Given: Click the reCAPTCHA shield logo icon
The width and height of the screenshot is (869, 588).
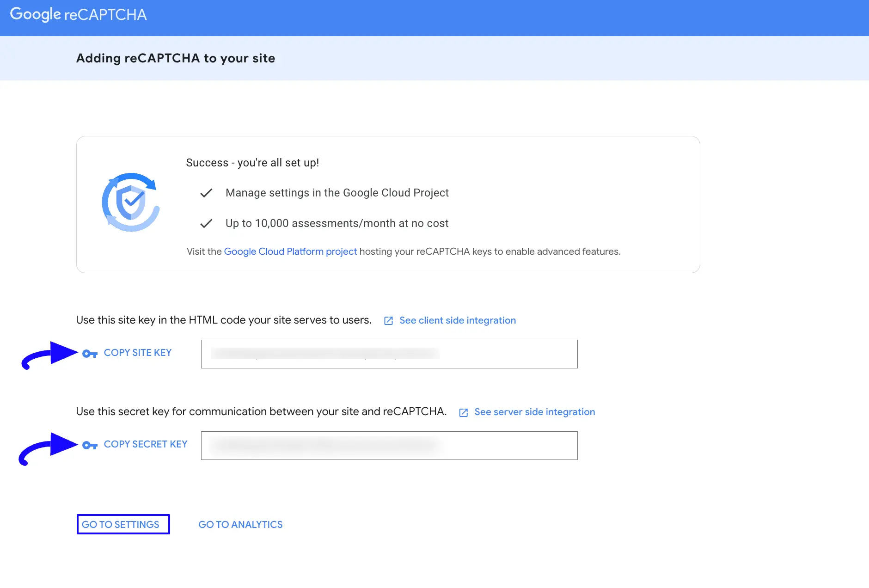Looking at the screenshot, I should (131, 202).
